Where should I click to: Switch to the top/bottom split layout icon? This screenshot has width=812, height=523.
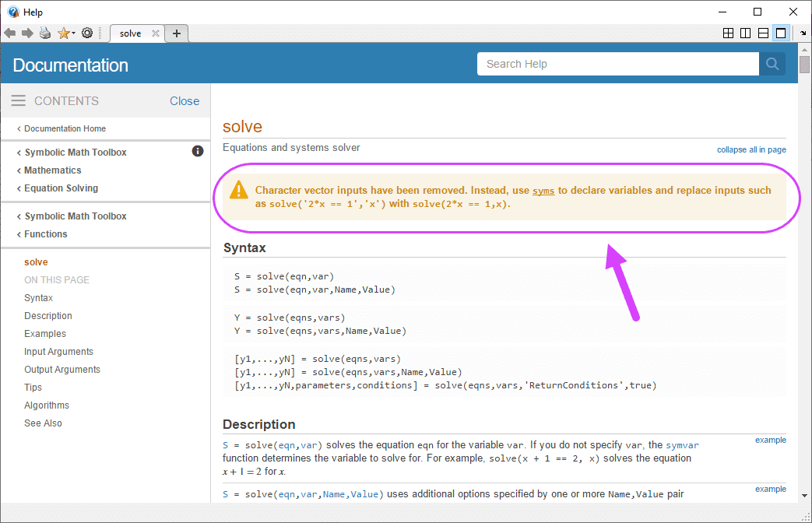(763, 33)
